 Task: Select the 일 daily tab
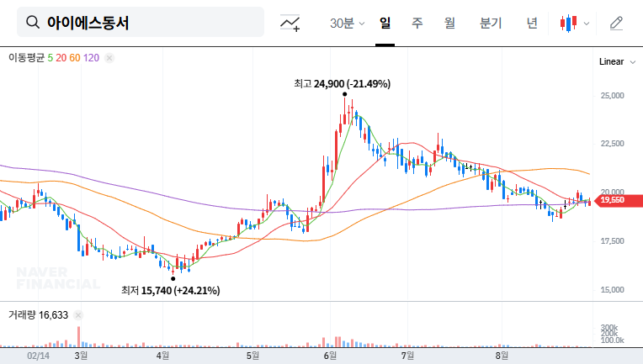click(x=385, y=23)
